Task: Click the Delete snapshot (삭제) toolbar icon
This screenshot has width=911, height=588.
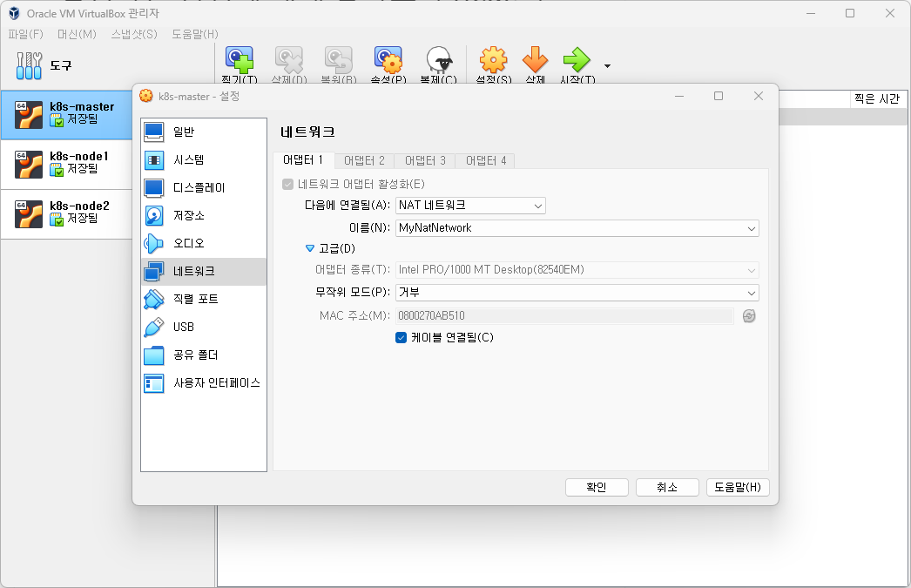Action: [289, 60]
